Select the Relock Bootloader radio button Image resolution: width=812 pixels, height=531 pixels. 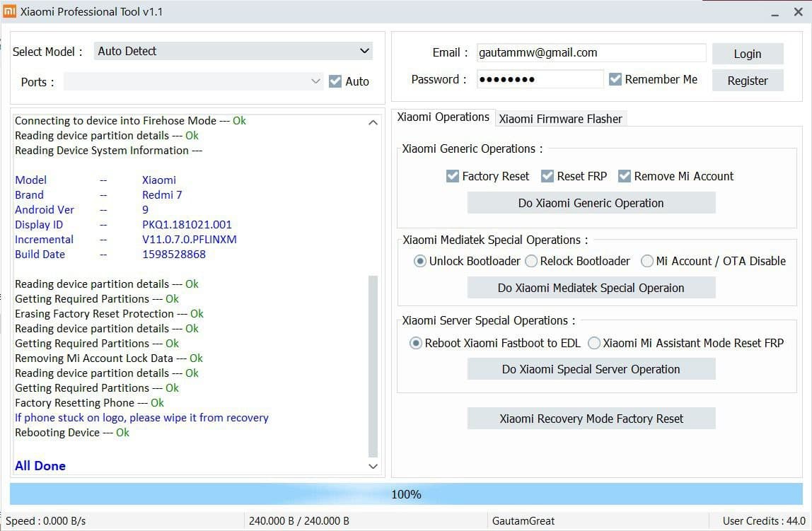pos(531,262)
